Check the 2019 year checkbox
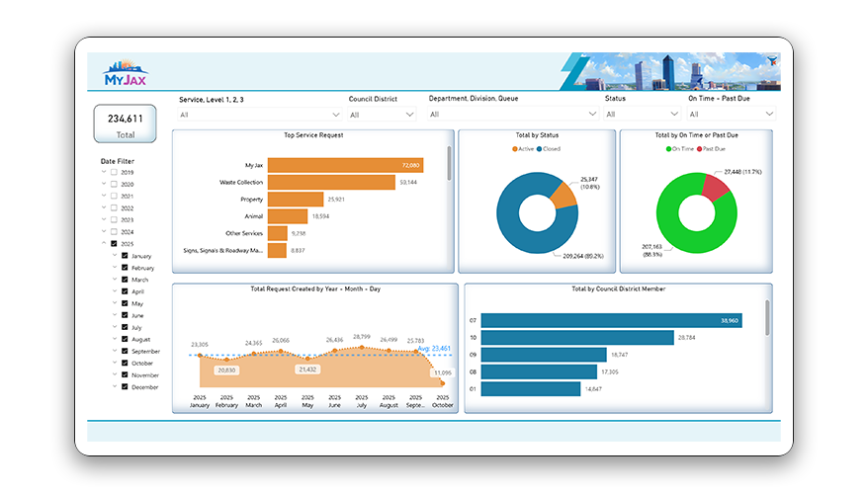Image resolution: width=868 pixels, height=494 pixels. point(115,173)
